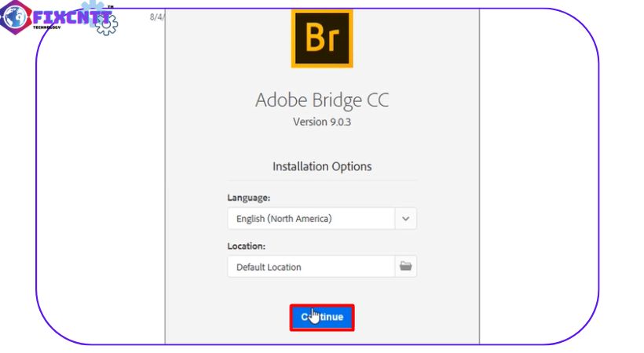Click the Adobe Bridge CC title text
Viewport: 644px width, 353px height.
point(321,100)
